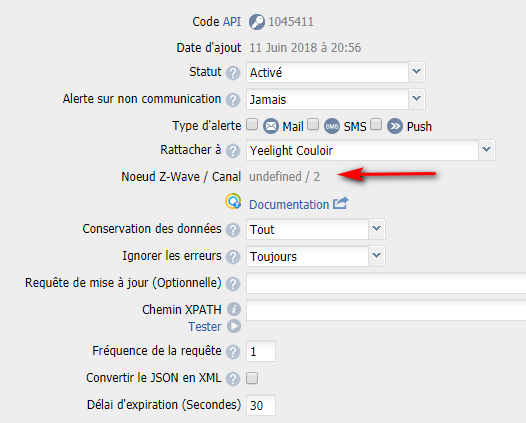Enable the Push alert checkbox
This screenshot has width=526, height=423.
coord(376,124)
